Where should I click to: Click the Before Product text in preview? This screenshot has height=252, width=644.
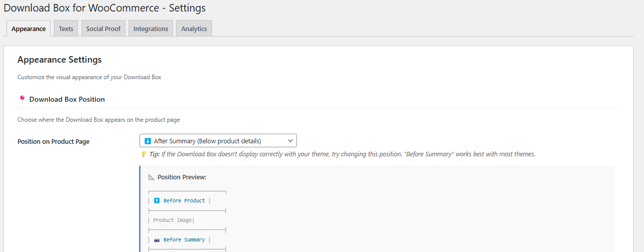(184, 200)
